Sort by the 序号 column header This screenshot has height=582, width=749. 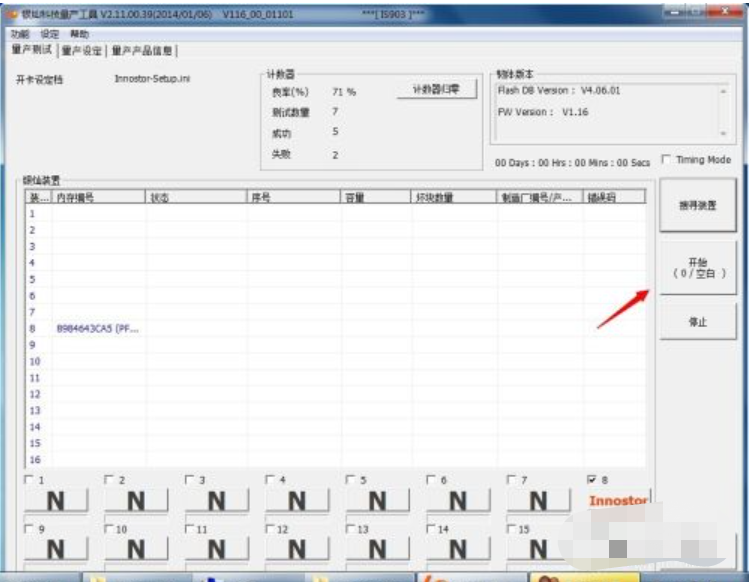pos(294,197)
